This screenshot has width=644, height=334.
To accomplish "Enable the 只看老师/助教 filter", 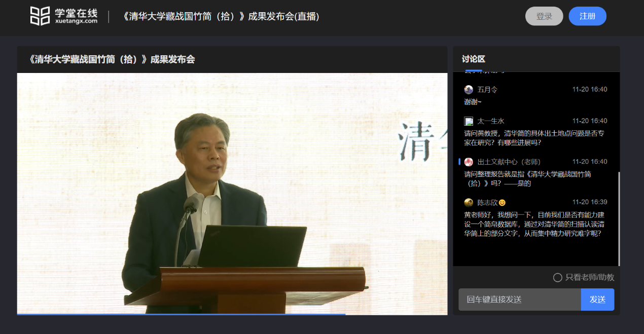I will pyautogui.click(x=557, y=277).
